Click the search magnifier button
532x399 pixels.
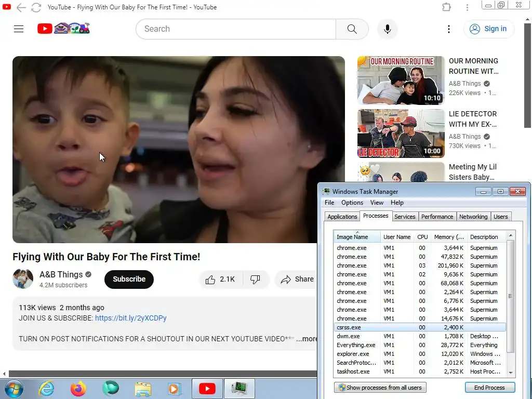[352, 29]
